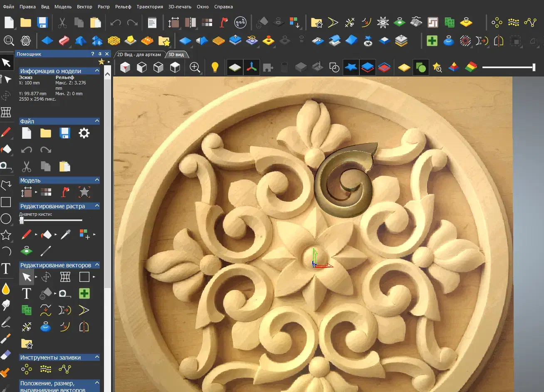544x392 pixels.
Task: Click the isometric view cube icon
Action: pos(125,67)
